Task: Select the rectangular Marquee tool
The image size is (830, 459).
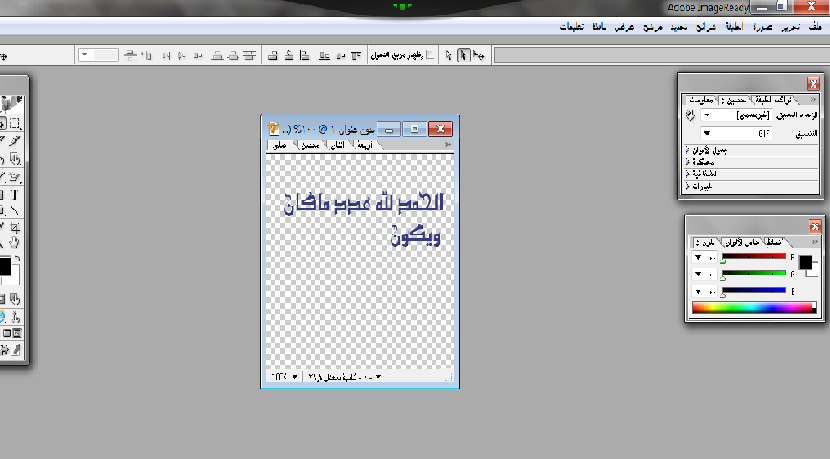Action: [16, 123]
